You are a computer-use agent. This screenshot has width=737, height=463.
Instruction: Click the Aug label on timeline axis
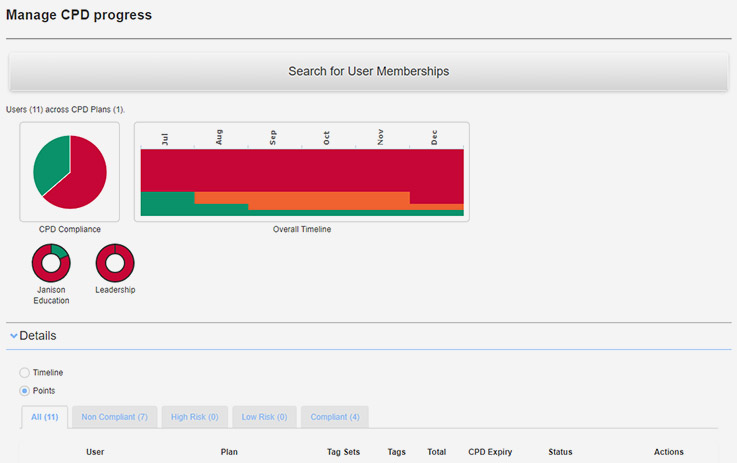[219, 137]
